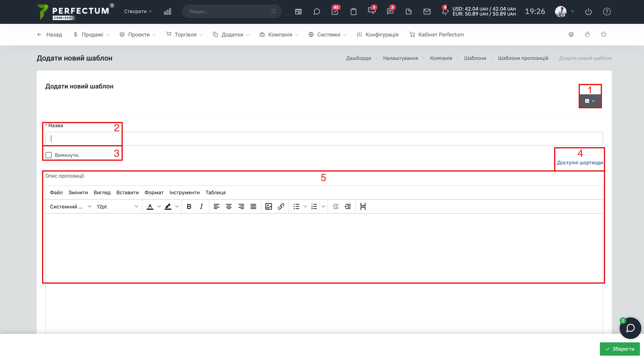Click into the Назва input field
This screenshot has height=357, width=644.
pyautogui.click(x=324, y=138)
